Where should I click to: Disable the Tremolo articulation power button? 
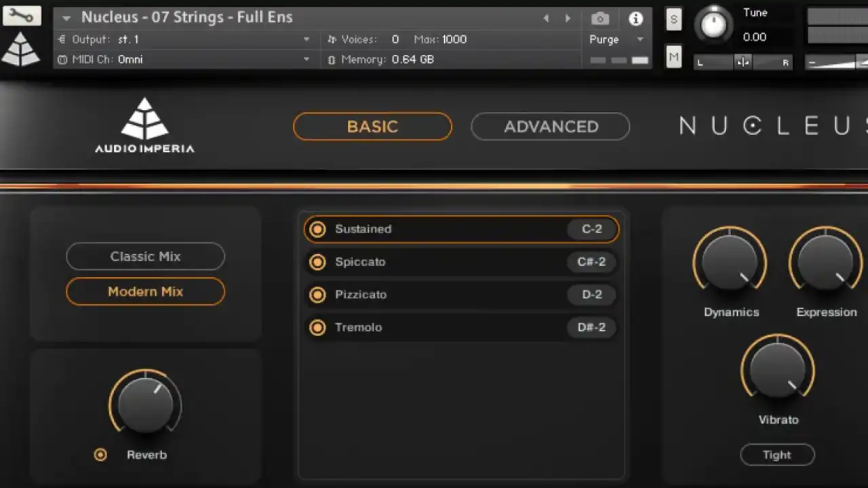point(317,327)
